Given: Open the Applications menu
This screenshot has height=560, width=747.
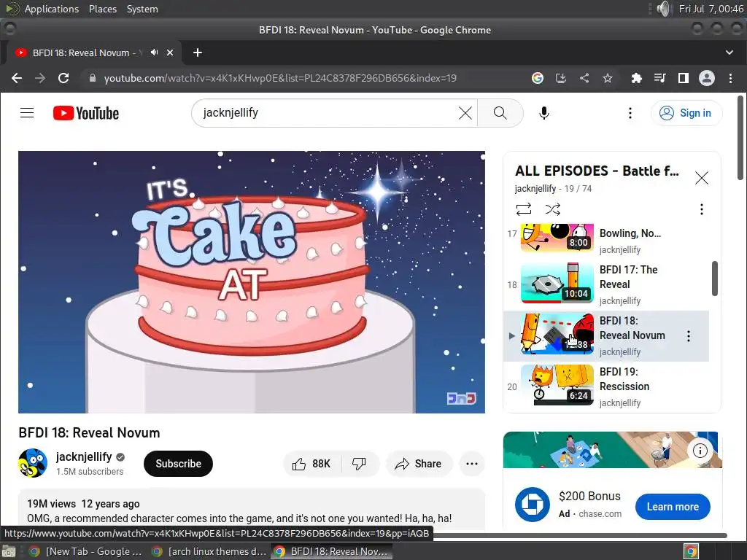Looking at the screenshot, I should 52,9.
